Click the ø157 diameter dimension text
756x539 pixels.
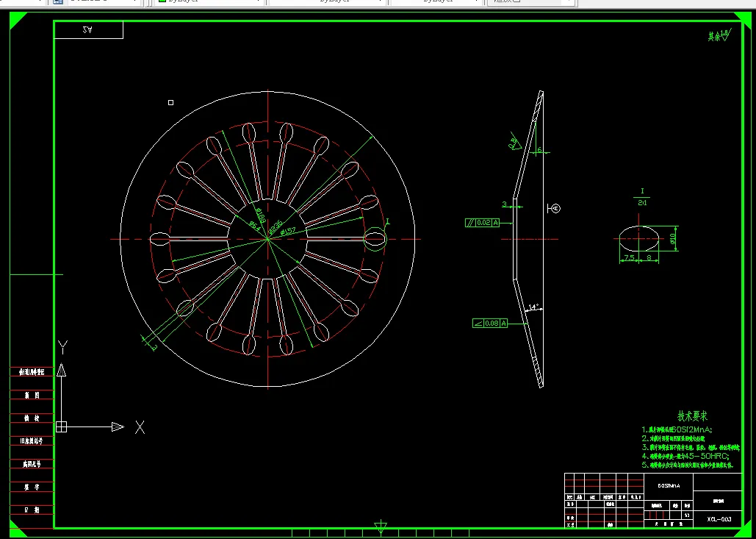288,230
